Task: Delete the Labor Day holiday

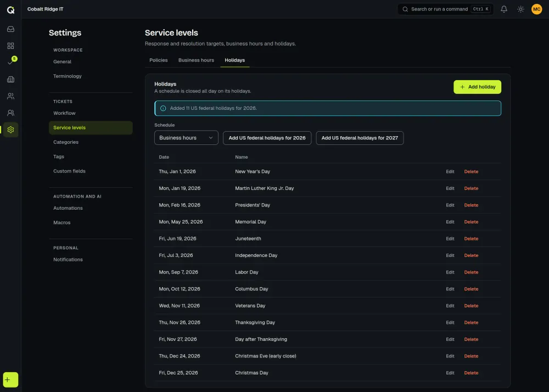Action: pos(471,272)
